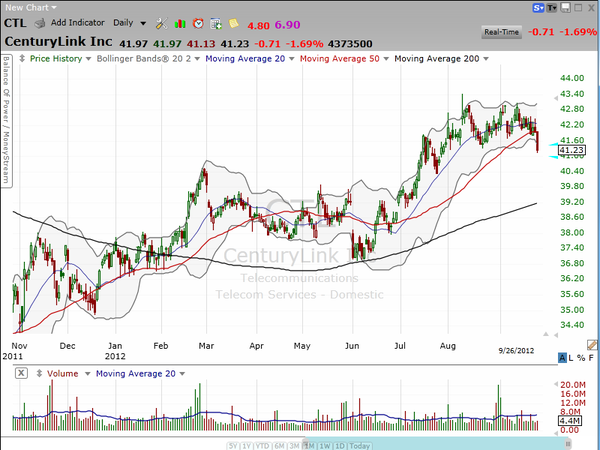
Task: Click the red Moving Average 50 label
Action: point(339,59)
